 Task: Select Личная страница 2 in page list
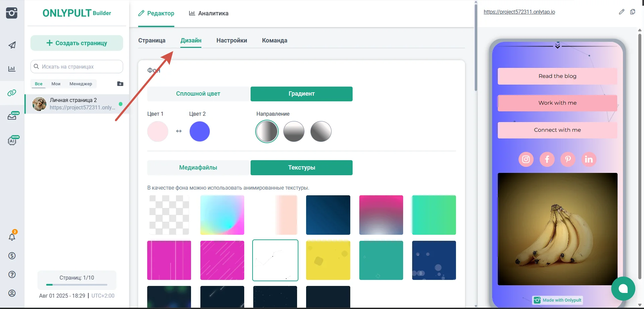tap(77, 104)
